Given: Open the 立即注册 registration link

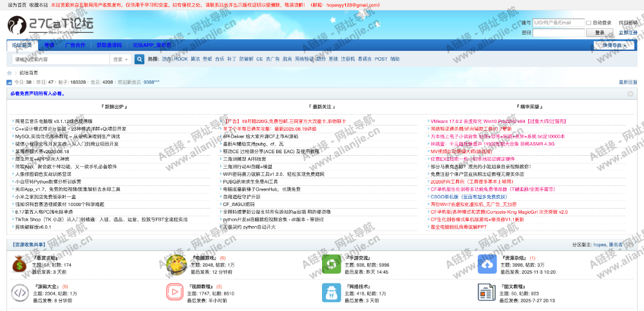Looking at the screenshot, I should [628, 32].
